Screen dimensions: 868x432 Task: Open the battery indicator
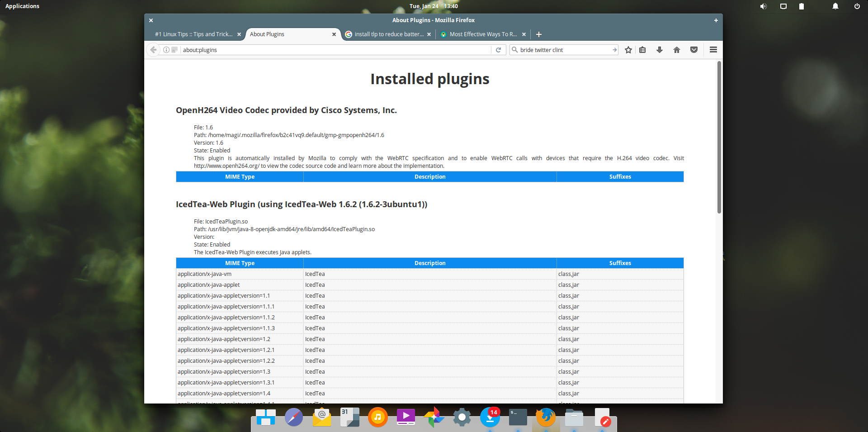[x=802, y=6]
